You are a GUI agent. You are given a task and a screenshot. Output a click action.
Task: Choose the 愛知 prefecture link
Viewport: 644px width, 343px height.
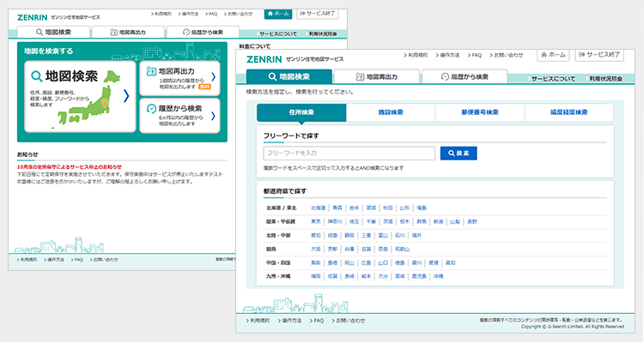point(316,236)
